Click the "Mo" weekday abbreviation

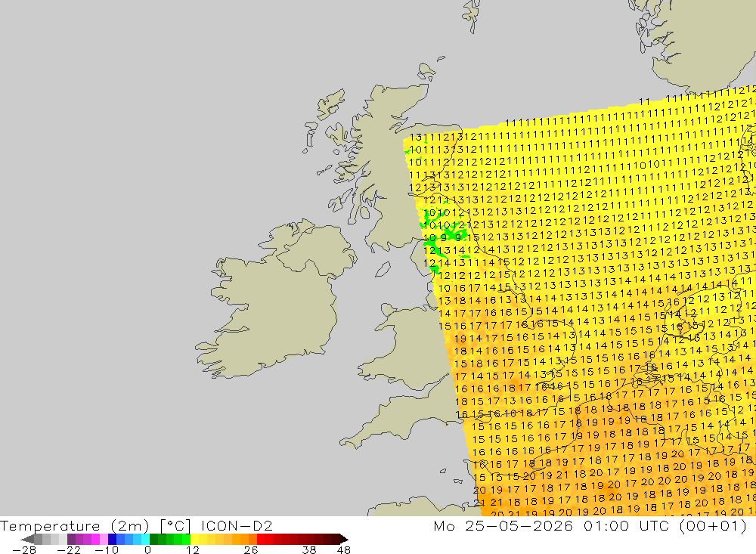[x=444, y=525]
